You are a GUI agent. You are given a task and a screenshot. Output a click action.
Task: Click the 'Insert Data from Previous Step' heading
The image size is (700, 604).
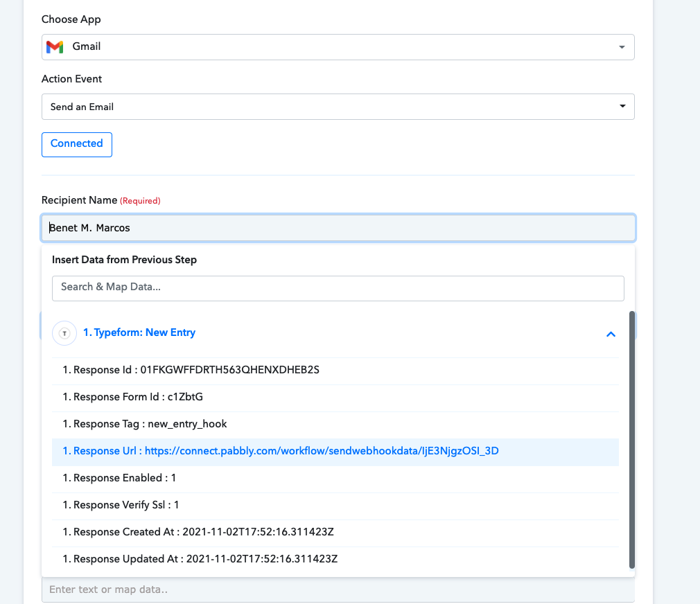coord(124,260)
